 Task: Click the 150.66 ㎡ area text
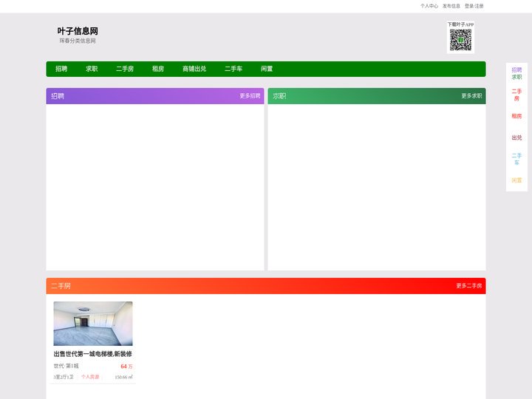click(x=124, y=377)
